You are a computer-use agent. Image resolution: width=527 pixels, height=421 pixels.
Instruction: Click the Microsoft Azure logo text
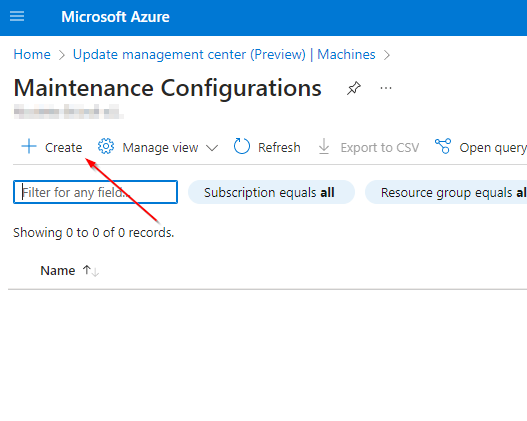pos(115,17)
